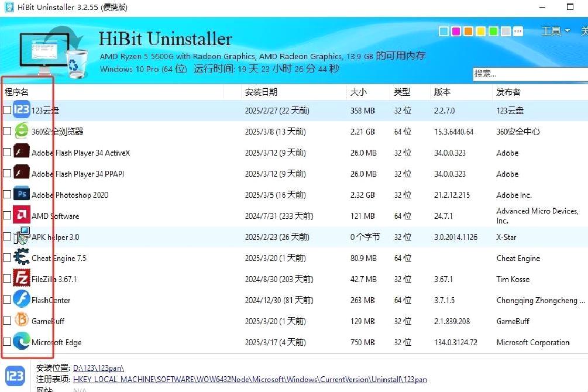Viewport: 588px width, 392px height.
Task: Click the 2.21 GB size cell
Action: (x=363, y=132)
